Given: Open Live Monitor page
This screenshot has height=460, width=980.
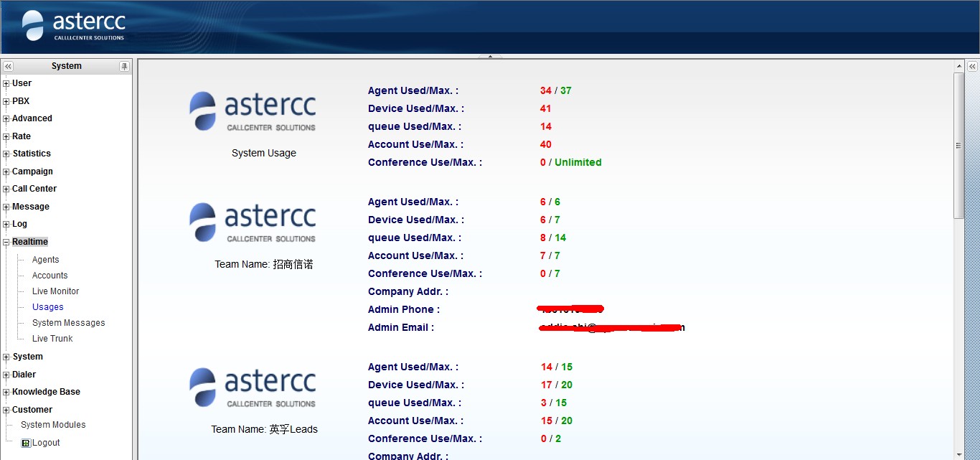Looking at the screenshot, I should 55,291.
